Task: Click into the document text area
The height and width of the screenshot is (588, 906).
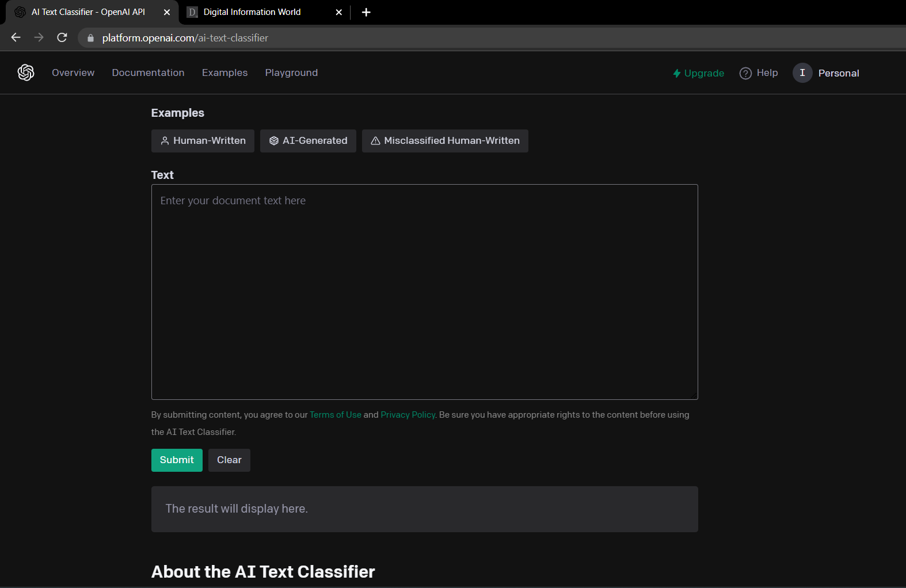Action: [424, 292]
